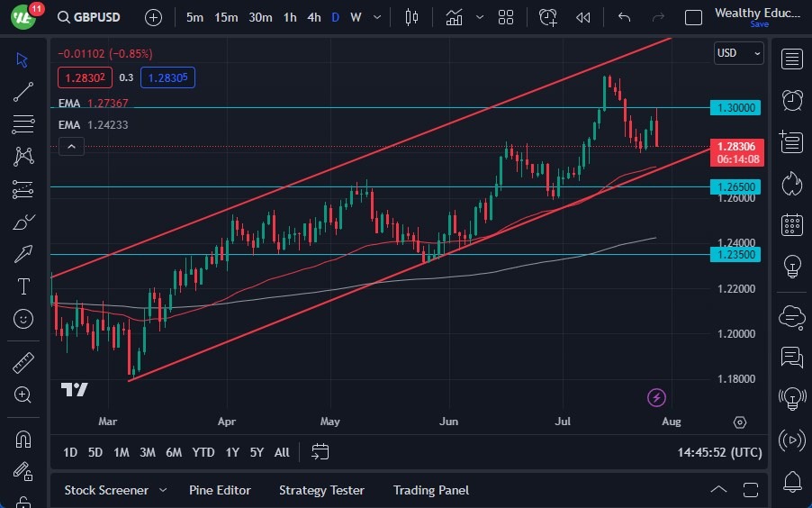
Task: Select the Trend Line drawing tool
Action: pos(23,91)
